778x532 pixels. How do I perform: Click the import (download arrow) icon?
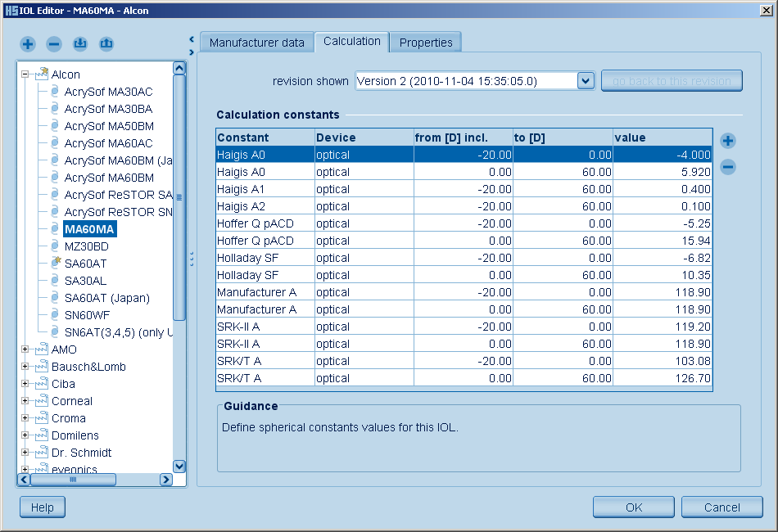[x=79, y=43]
